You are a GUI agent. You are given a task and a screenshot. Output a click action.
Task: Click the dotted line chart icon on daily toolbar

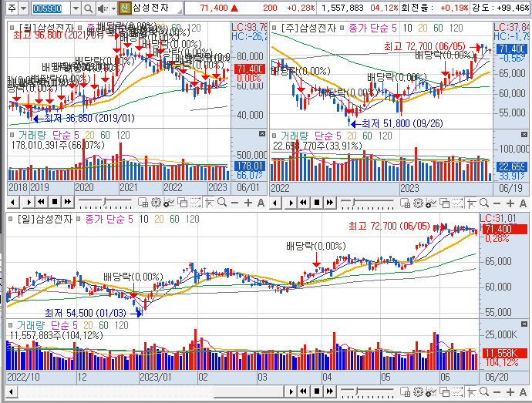[457, 392]
